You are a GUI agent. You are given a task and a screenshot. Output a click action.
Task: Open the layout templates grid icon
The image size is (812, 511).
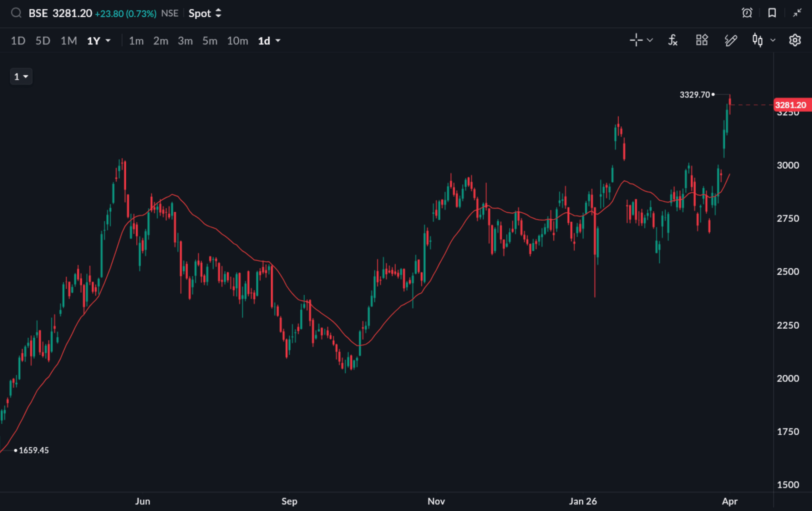point(702,40)
